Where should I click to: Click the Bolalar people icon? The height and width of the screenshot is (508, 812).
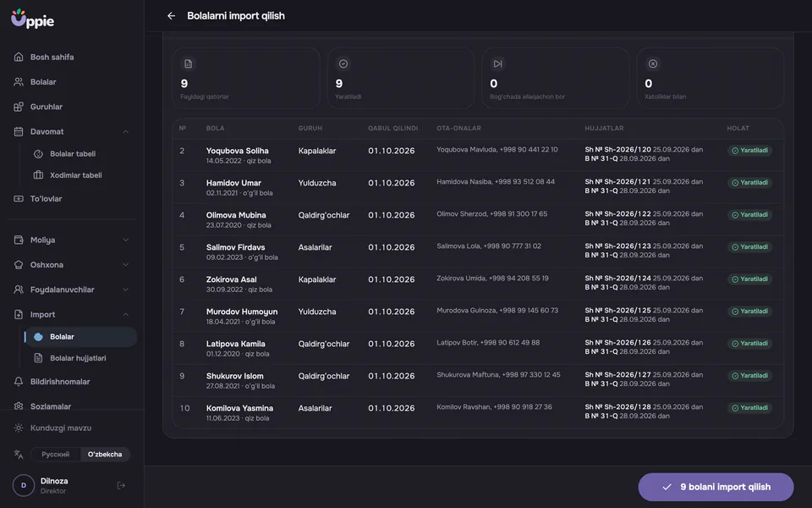19,82
